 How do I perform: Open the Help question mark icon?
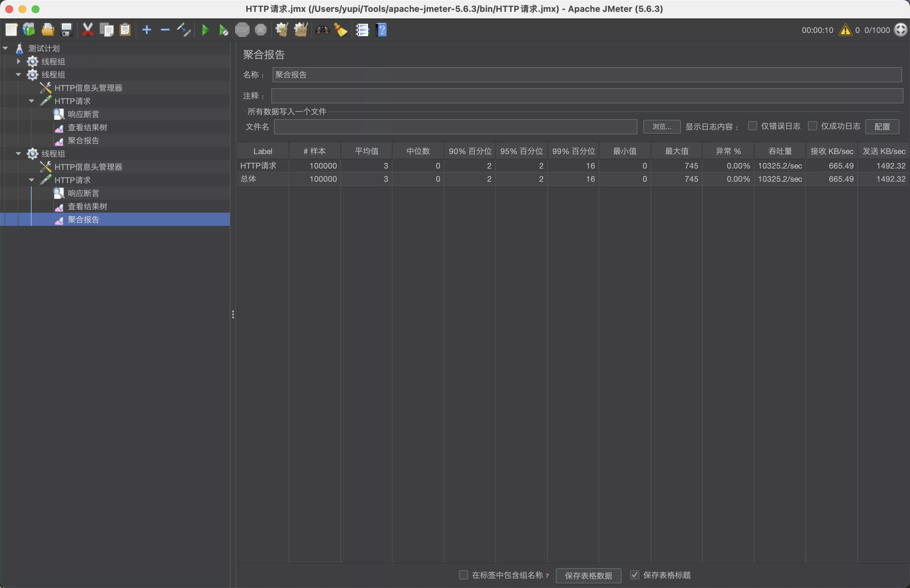(381, 30)
